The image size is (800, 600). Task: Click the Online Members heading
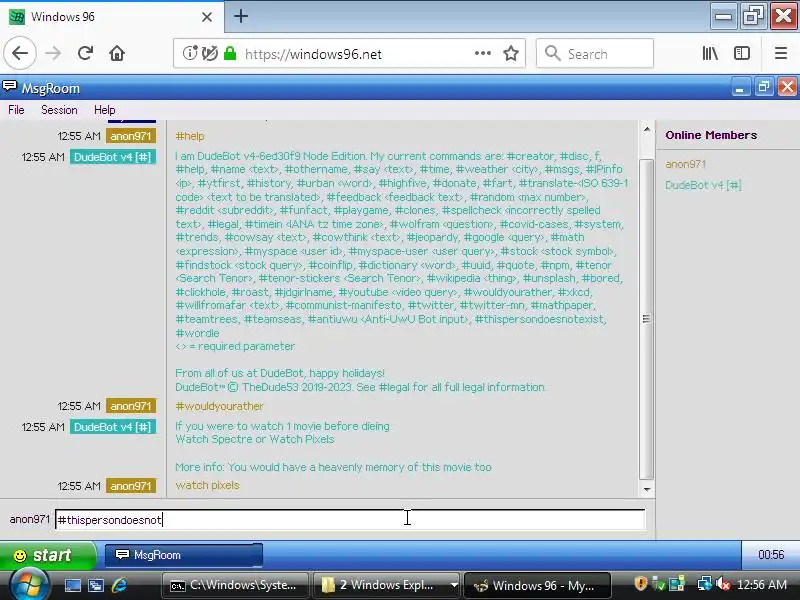pyautogui.click(x=711, y=135)
